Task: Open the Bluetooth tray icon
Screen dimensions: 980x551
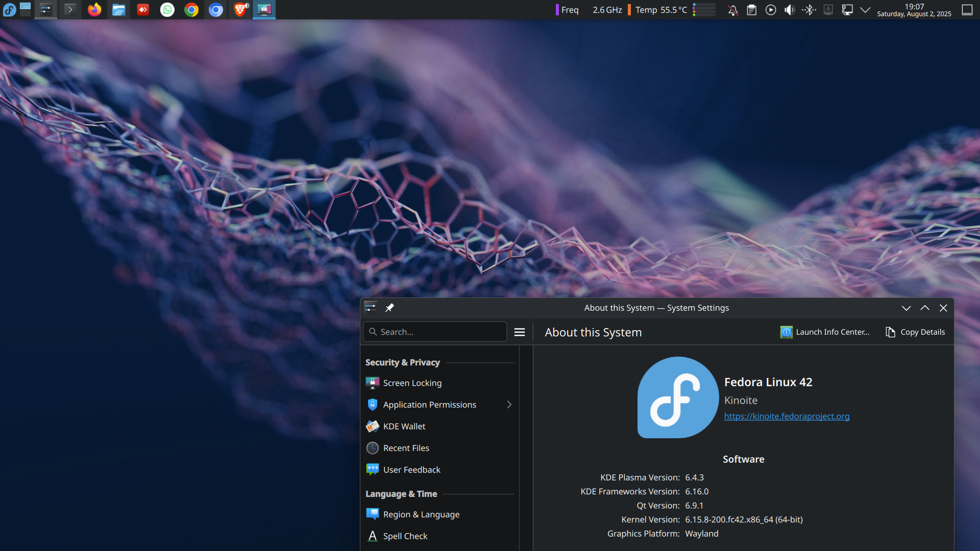Action: pos(809,10)
